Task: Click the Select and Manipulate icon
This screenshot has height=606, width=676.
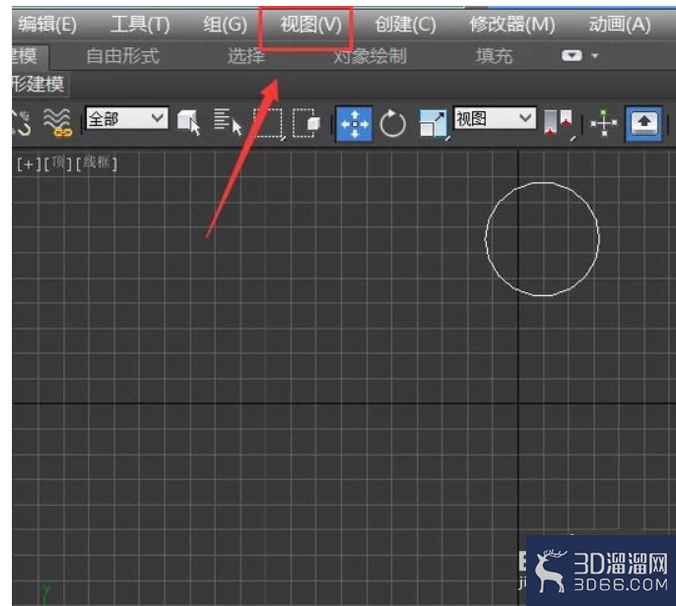Action: coord(604,124)
